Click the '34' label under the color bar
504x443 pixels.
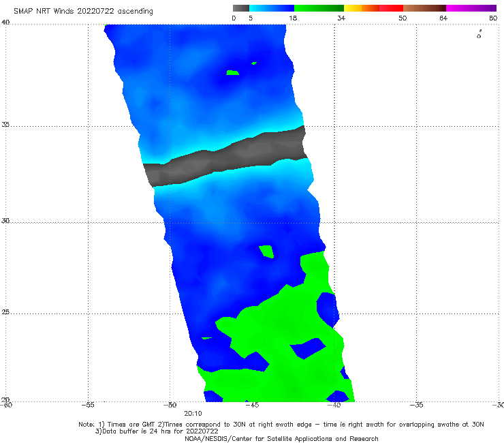pos(341,18)
